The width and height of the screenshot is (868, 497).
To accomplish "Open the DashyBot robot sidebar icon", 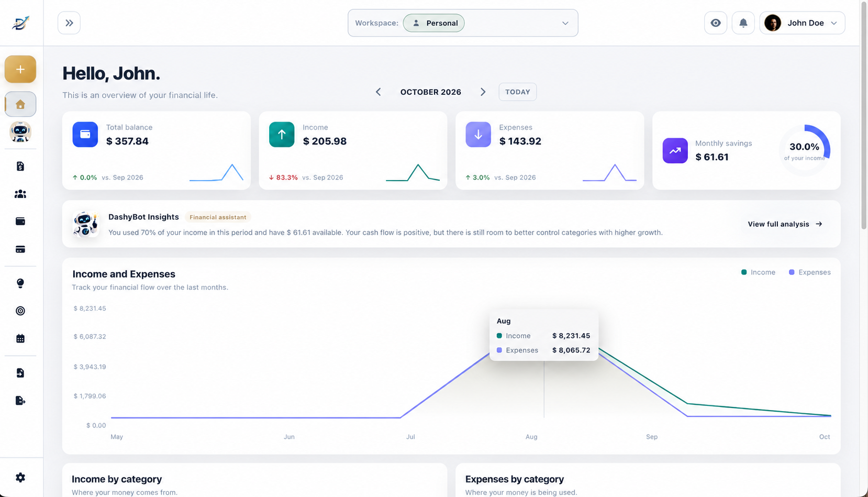I will (20, 132).
